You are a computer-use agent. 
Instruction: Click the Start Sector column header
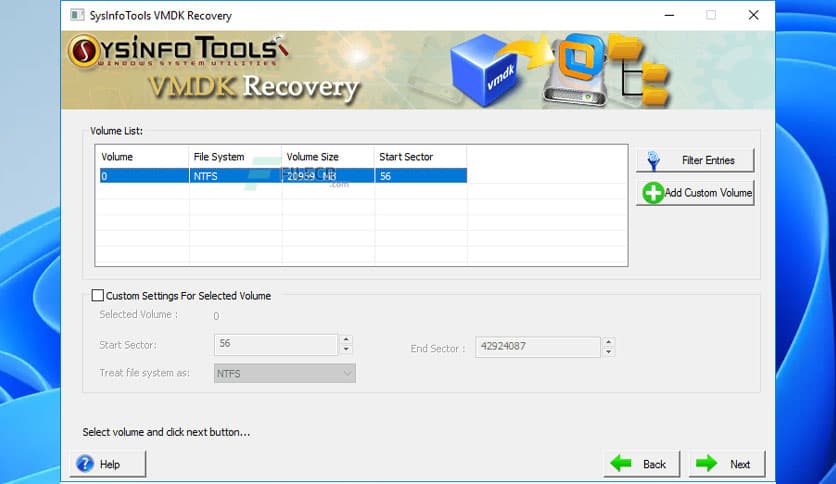pyautogui.click(x=421, y=157)
